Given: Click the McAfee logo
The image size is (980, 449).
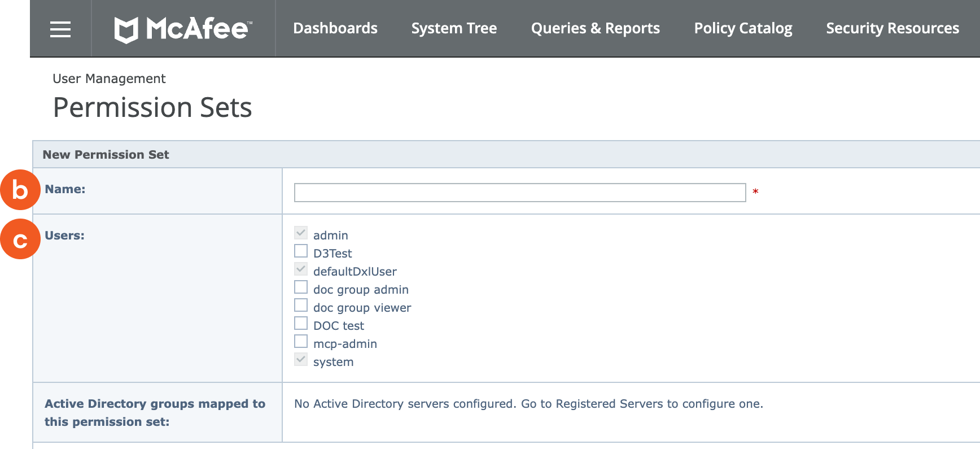Looking at the screenshot, I should pos(183,29).
